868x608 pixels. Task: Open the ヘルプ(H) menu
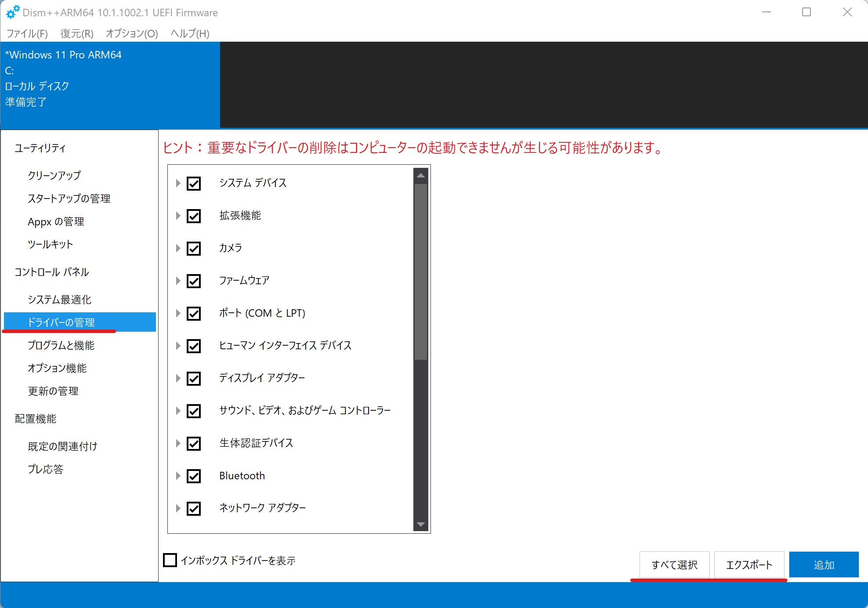click(x=190, y=33)
